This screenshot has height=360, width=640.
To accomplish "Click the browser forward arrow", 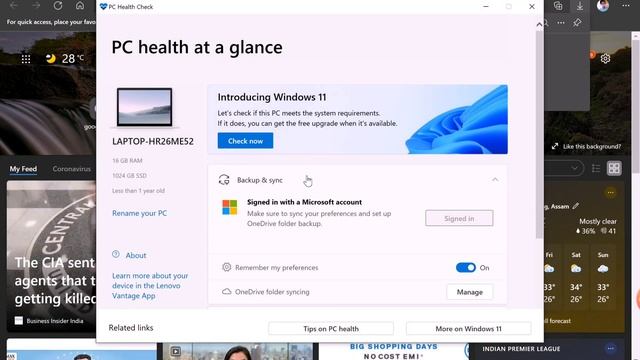I will click(36, 6).
